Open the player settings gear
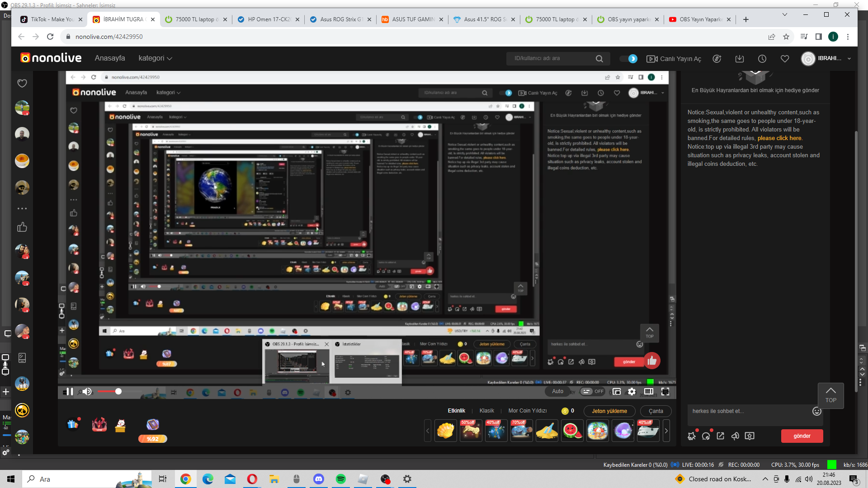 click(632, 392)
